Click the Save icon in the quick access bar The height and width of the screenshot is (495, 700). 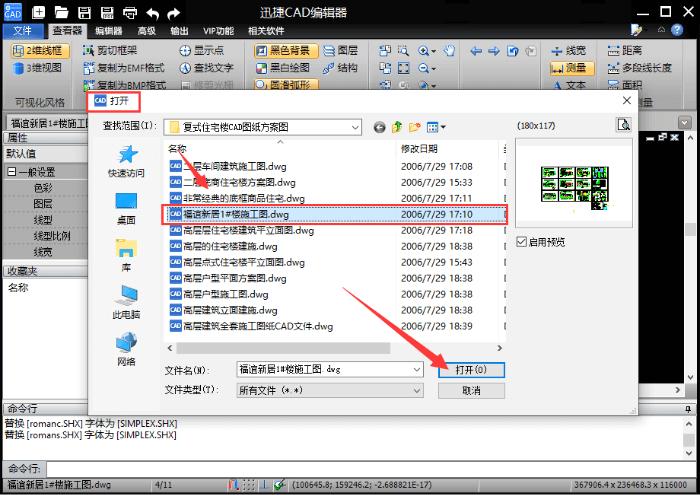[84, 12]
